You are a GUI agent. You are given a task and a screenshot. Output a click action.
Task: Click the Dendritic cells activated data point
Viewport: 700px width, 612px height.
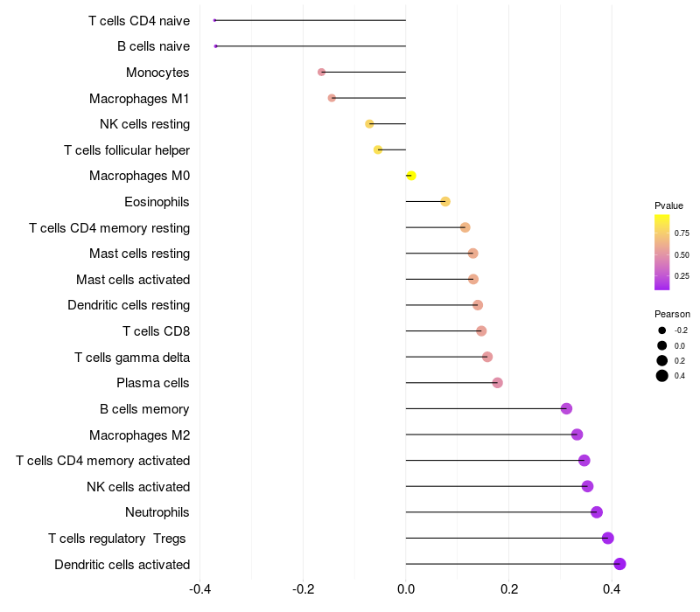619,564
